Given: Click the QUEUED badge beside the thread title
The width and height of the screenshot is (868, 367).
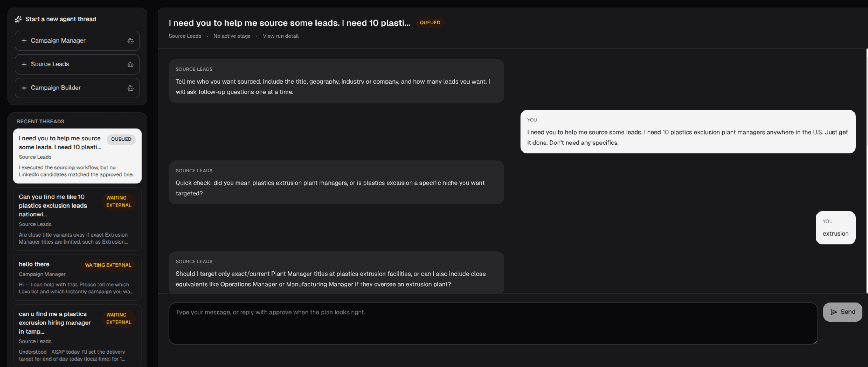Looking at the screenshot, I should click(430, 23).
